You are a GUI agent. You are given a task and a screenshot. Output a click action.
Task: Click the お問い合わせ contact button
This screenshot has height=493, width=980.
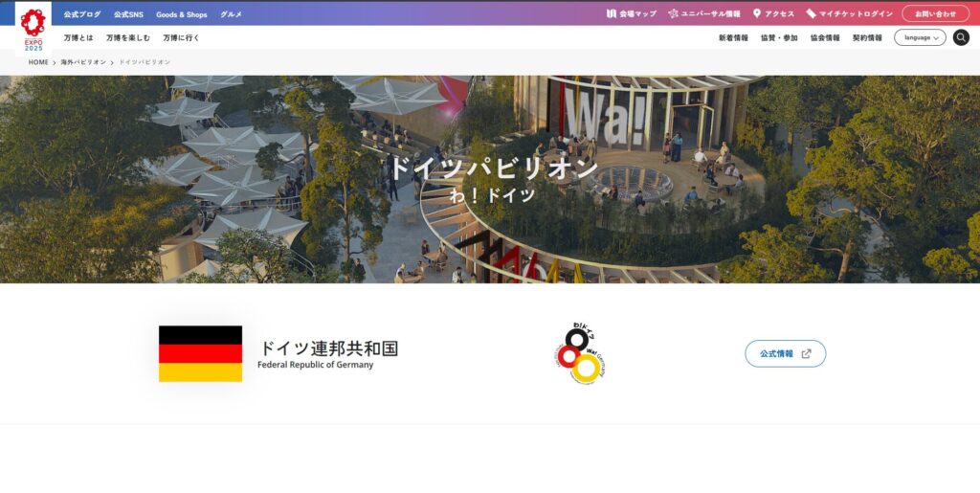pos(935,13)
